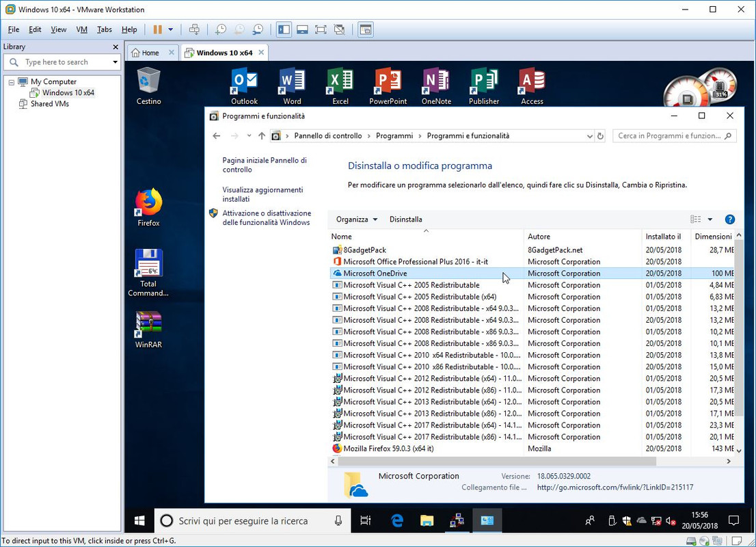Viewport: 756px width, 547px height.
Task: Click the Word desktop shortcut
Action: point(292,86)
